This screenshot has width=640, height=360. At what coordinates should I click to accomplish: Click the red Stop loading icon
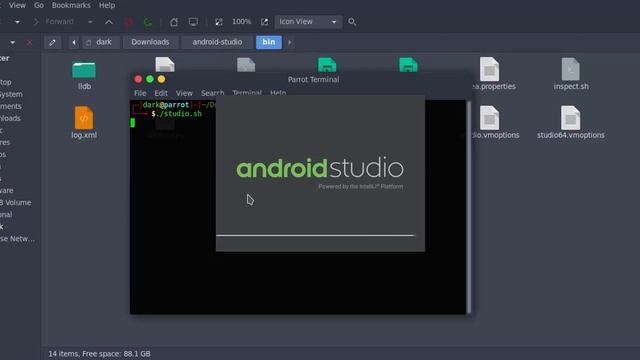click(129, 22)
